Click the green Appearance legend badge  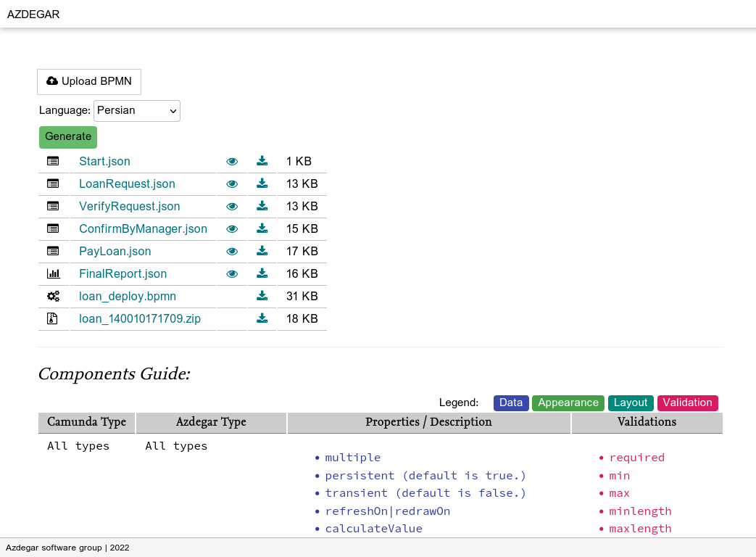coord(568,403)
